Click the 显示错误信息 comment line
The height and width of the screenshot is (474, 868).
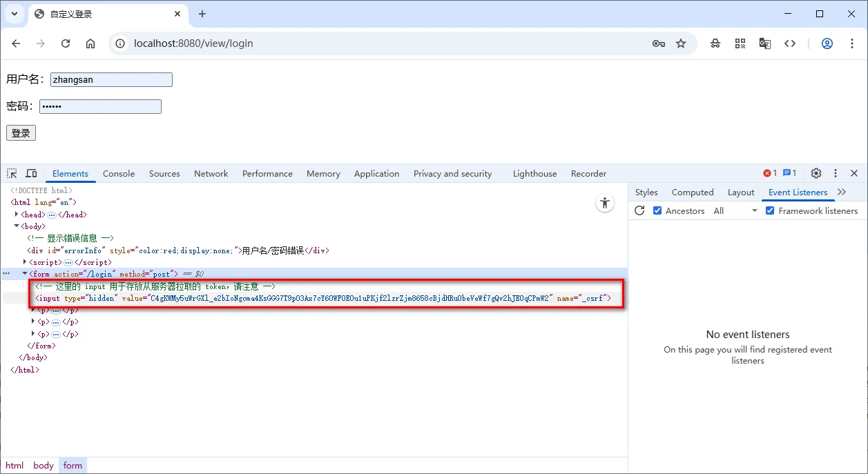pos(70,238)
